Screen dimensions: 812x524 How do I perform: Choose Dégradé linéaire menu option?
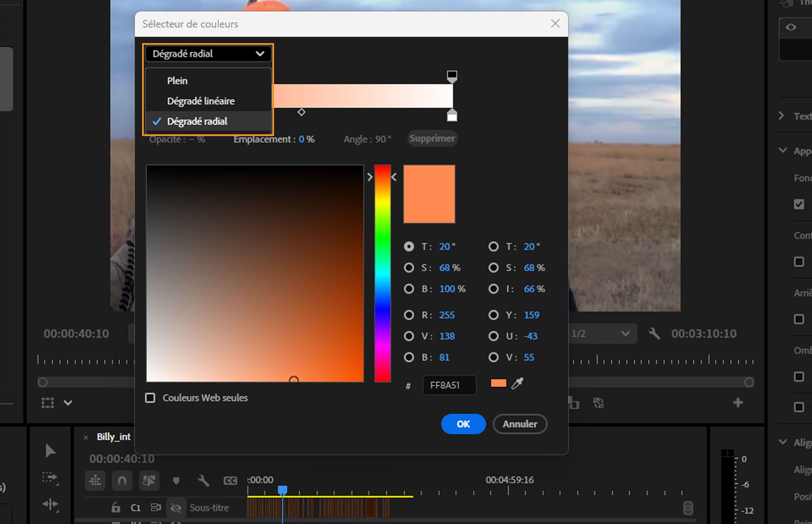(x=200, y=101)
